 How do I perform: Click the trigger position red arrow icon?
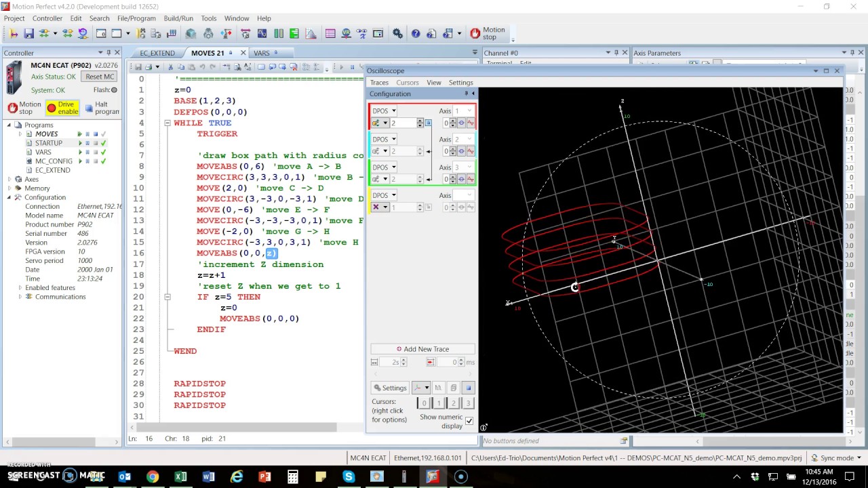(x=431, y=363)
